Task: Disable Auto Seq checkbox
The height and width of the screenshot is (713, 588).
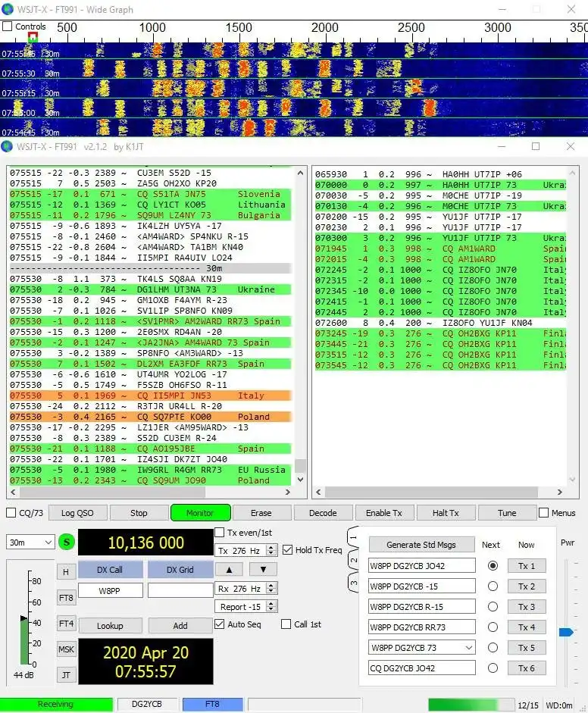Action: pyautogui.click(x=219, y=624)
